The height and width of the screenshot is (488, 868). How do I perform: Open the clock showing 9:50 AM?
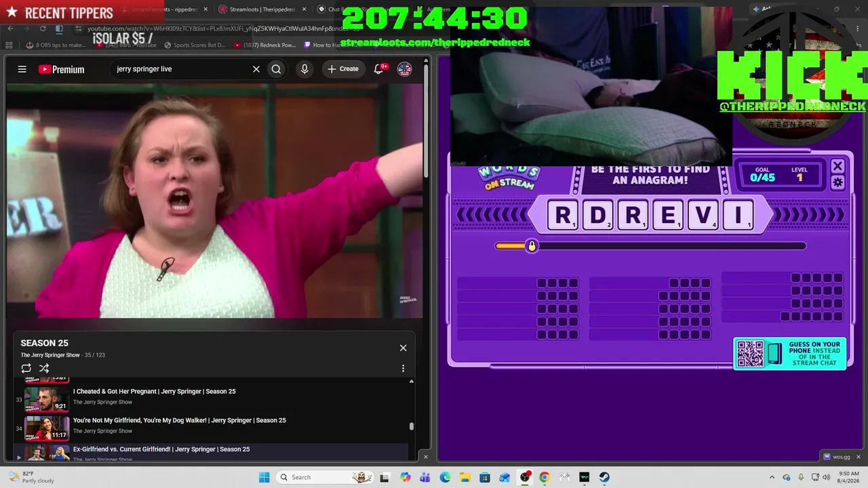click(x=849, y=477)
